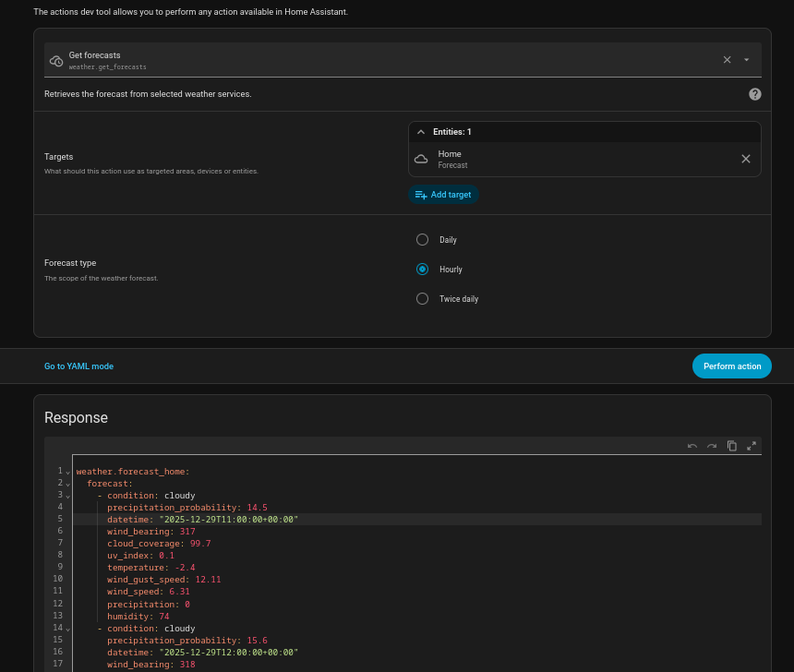Viewport: 794px width, 672px height.
Task: Select the Hourly forecast type
Action: 423,270
